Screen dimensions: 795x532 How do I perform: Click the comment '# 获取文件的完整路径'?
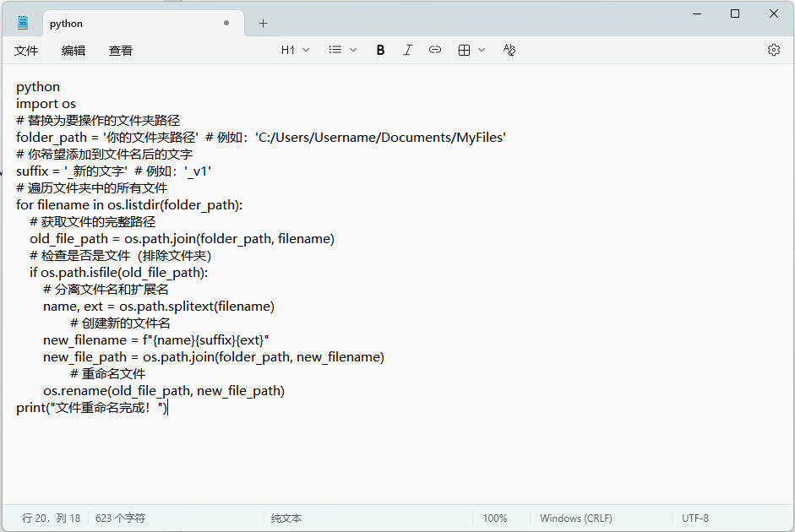pos(93,222)
